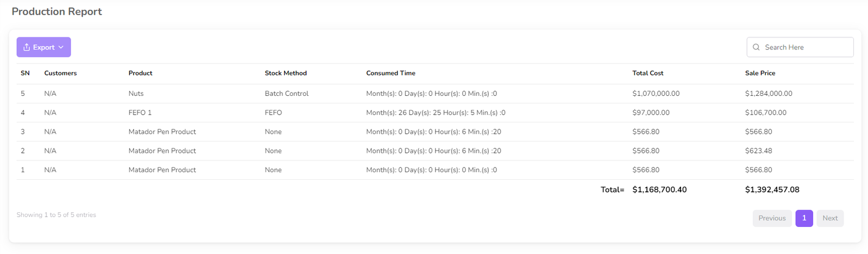
Task: Go to the Next page
Action: [x=829, y=218]
